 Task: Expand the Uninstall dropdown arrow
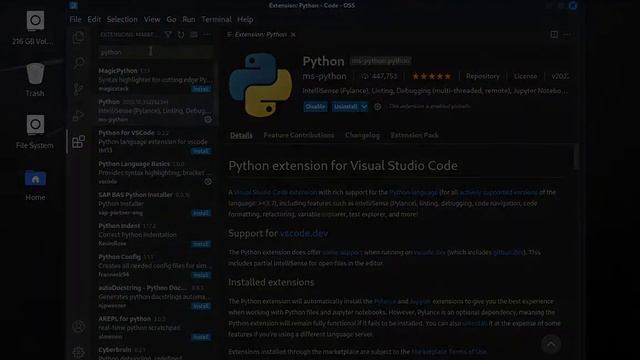click(364, 107)
